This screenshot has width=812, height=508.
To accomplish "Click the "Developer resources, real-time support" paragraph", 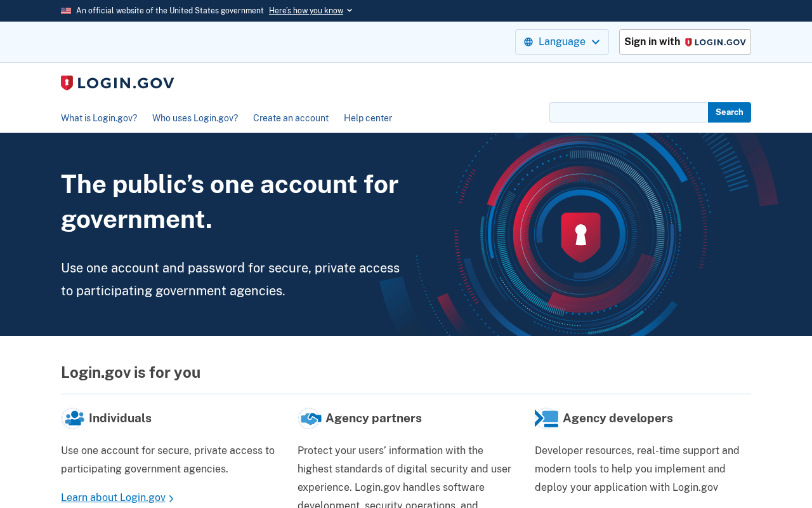I will 637,469.
